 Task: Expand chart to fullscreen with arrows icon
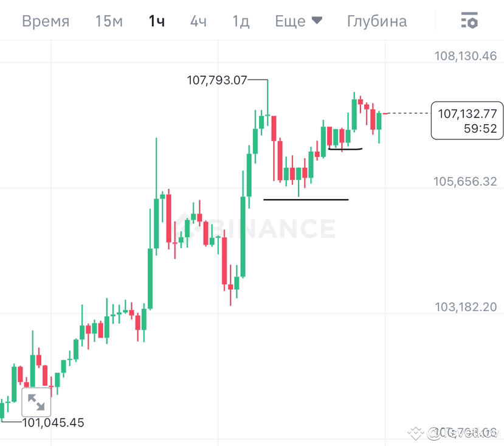[x=36, y=402]
